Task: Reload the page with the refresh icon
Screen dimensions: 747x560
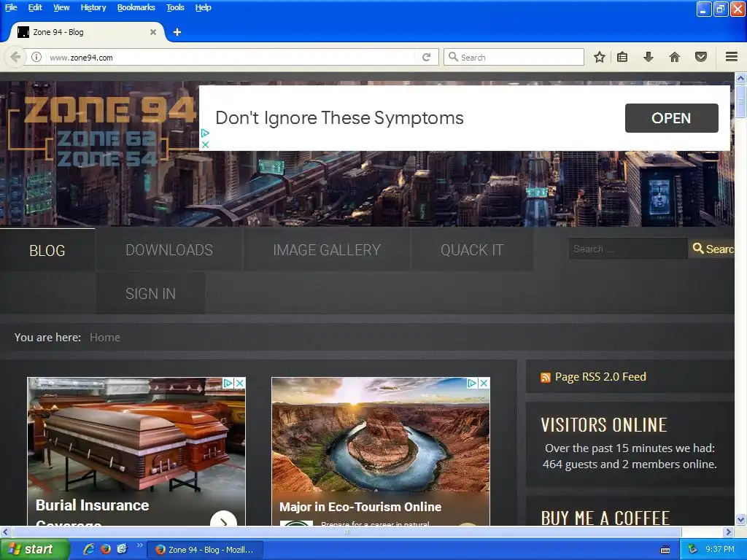Action: point(426,57)
